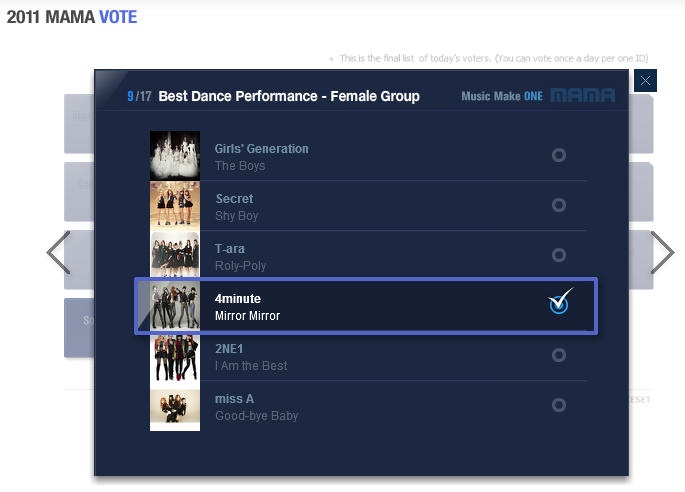Image resolution: width=685 pixels, height=492 pixels.
Task: Vote for Secret via radio button
Action: (x=559, y=205)
